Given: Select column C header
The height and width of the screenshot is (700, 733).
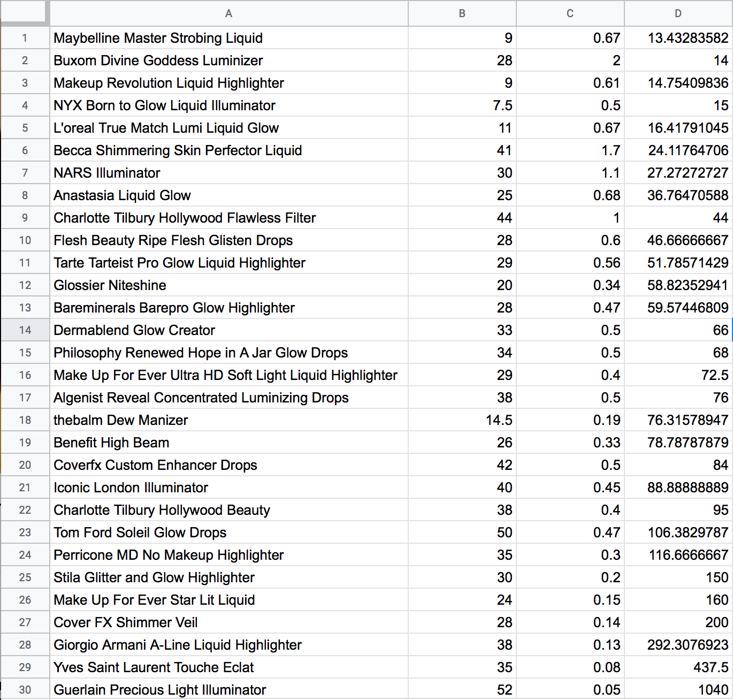Looking at the screenshot, I should (x=570, y=13).
